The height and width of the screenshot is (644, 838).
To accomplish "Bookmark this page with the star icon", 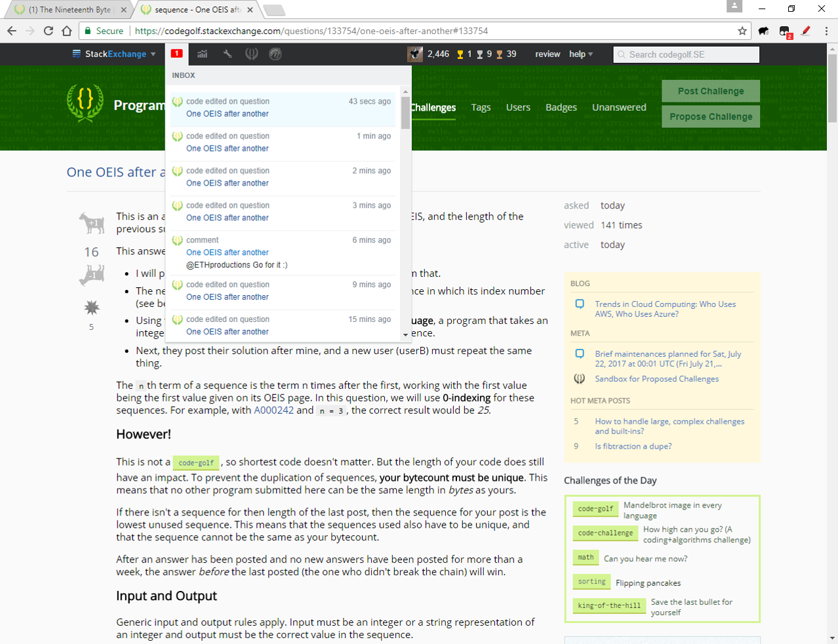I will (x=742, y=31).
